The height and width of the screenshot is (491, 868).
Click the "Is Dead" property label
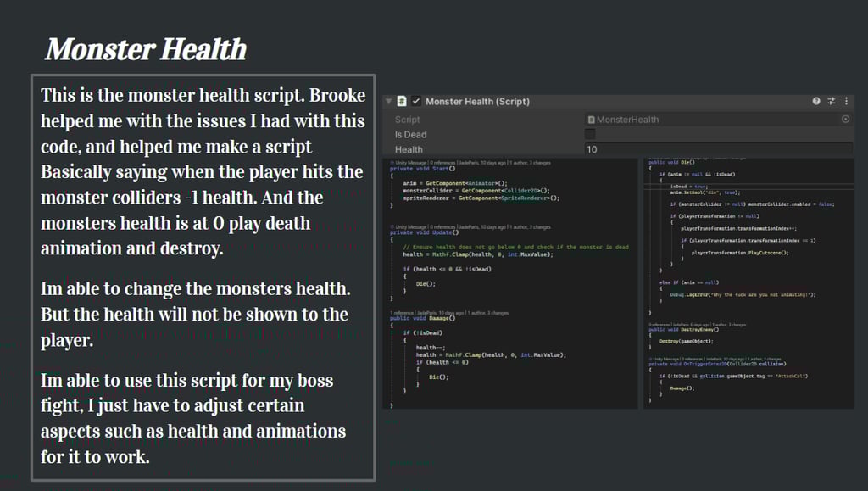(x=411, y=135)
